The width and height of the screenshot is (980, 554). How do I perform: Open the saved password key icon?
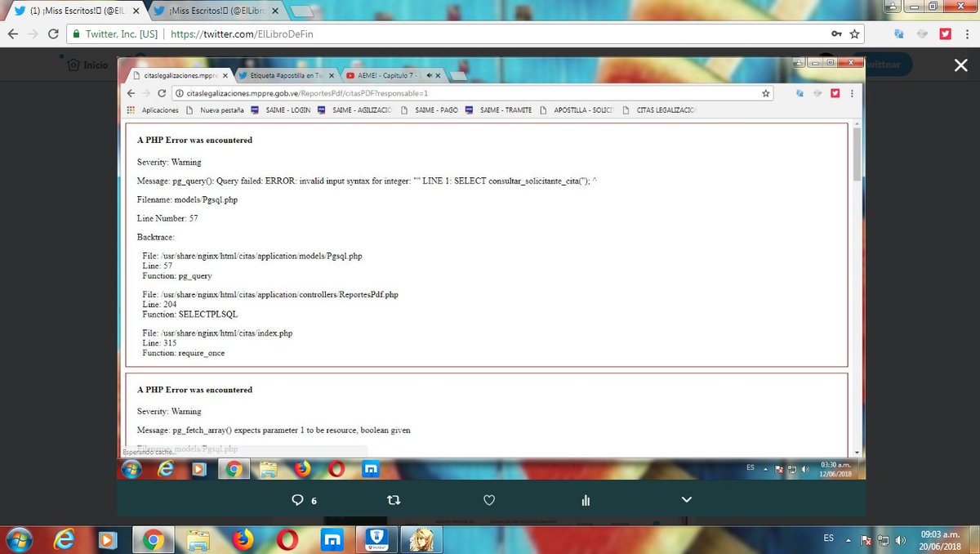pos(836,34)
